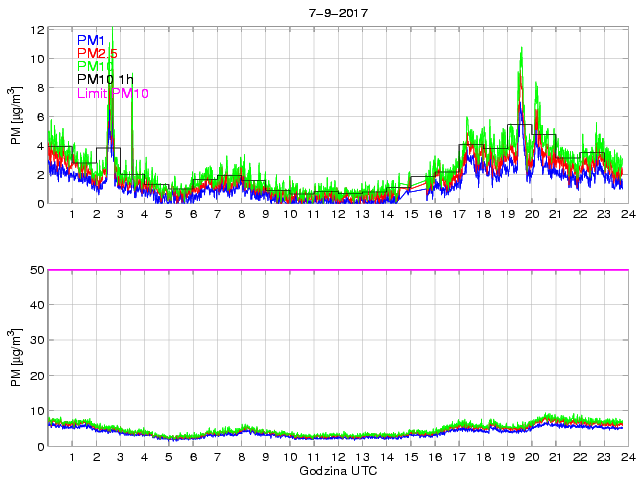
Task: Click the PM1 legend entry
Action: point(91,40)
